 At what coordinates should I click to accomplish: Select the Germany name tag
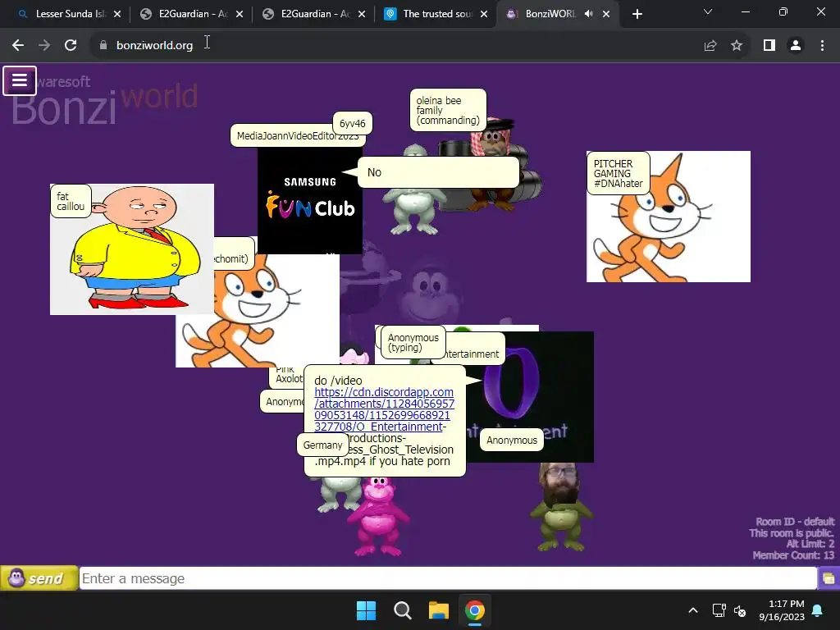pyautogui.click(x=322, y=445)
